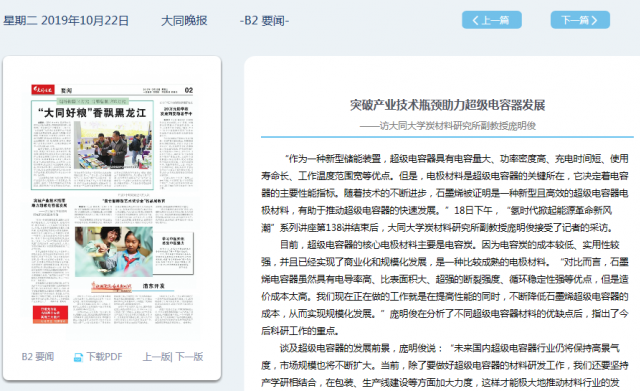The width and height of the screenshot is (640, 391).
Task: Click the paragraph beginning 谈及超级电容器的发展前景
Action: click(445, 365)
